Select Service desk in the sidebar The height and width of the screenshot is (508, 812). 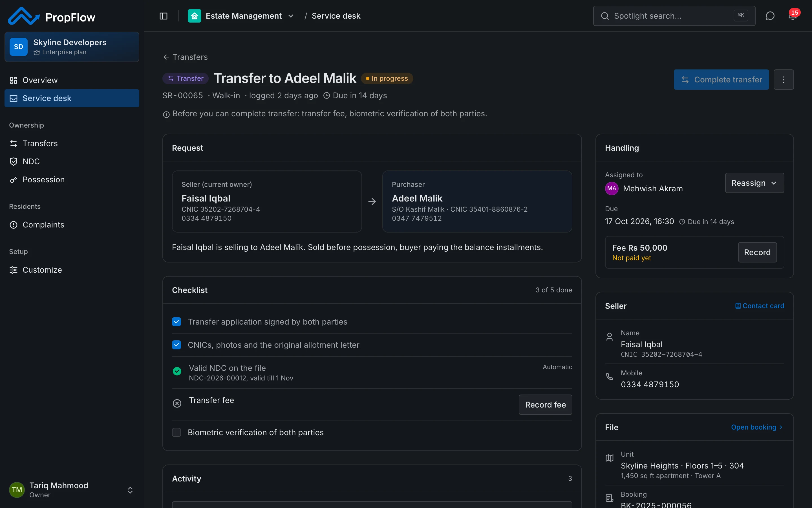pos(72,98)
